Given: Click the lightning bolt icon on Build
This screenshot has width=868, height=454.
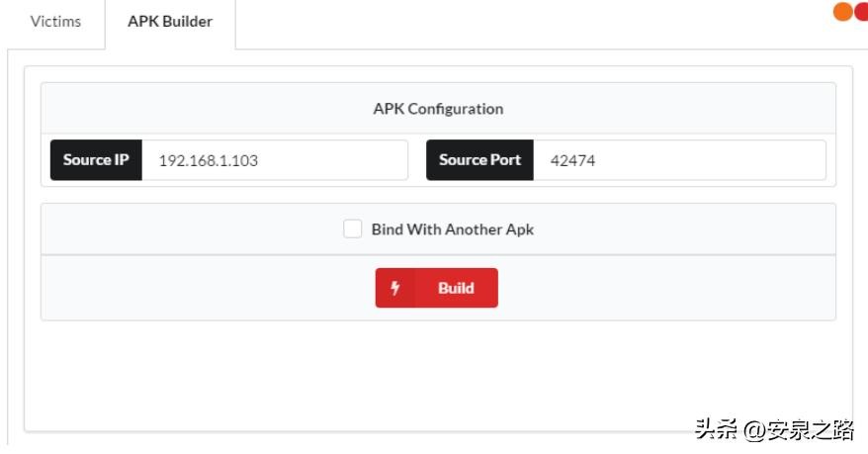Looking at the screenshot, I should click(x=395, y=288).
